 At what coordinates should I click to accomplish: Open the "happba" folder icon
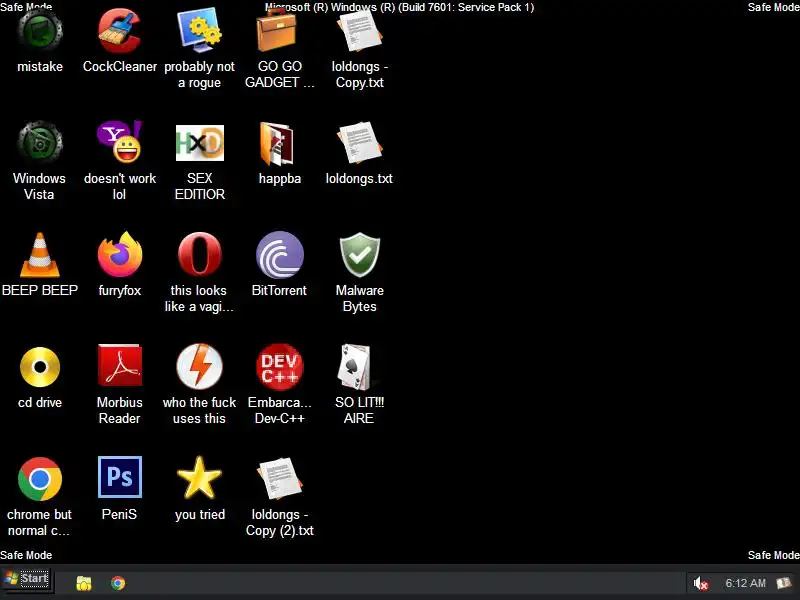277,144
